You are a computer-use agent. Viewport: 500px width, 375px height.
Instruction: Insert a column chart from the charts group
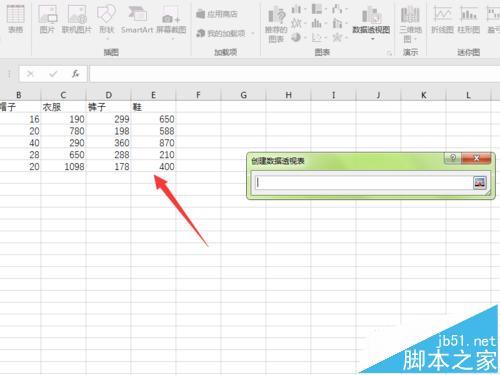(x=298, y=9)
